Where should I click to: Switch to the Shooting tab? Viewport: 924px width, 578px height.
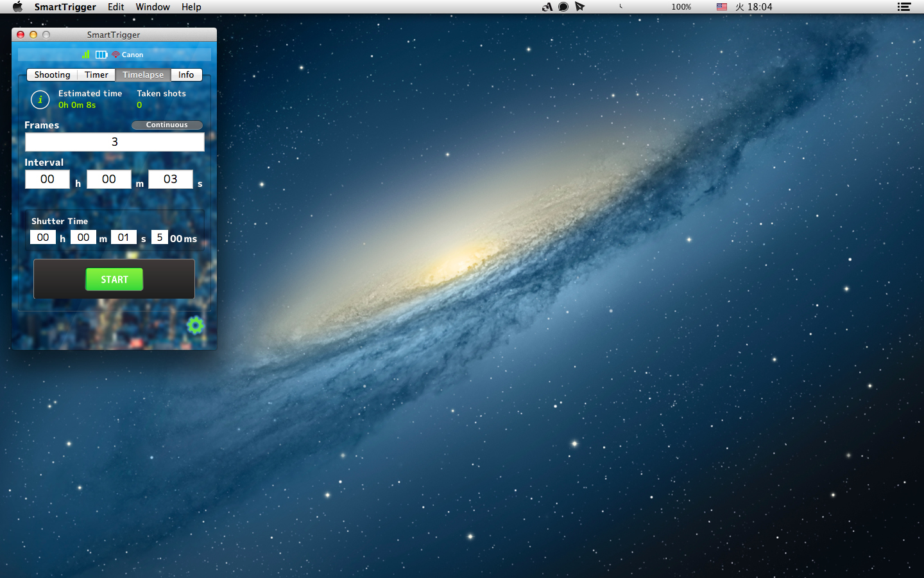(52, 74)
